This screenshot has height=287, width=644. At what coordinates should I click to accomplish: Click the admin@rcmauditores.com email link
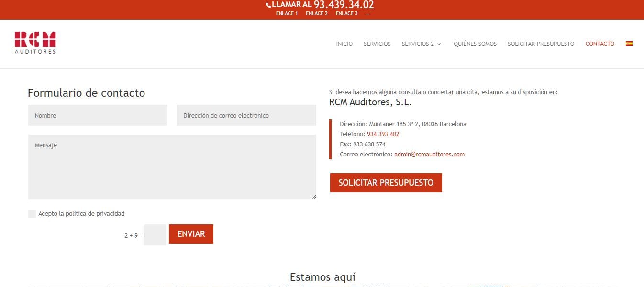pos(429,155)
